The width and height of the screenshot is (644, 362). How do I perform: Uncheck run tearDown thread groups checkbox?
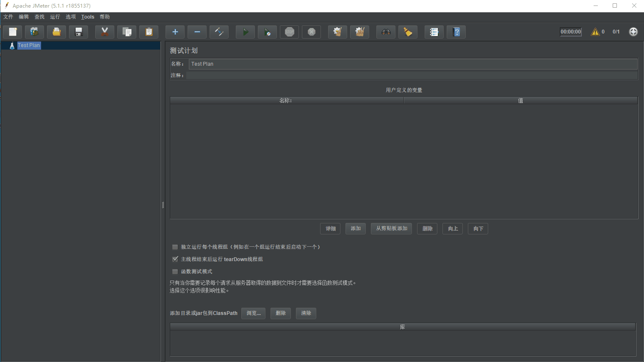point(175,259)
